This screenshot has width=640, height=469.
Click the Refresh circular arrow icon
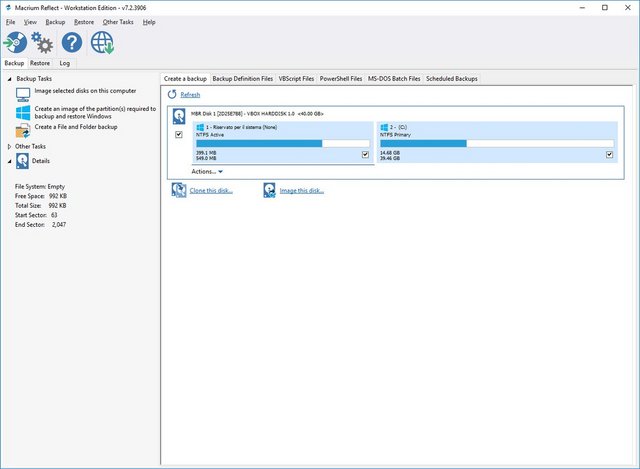coord(172,94)
